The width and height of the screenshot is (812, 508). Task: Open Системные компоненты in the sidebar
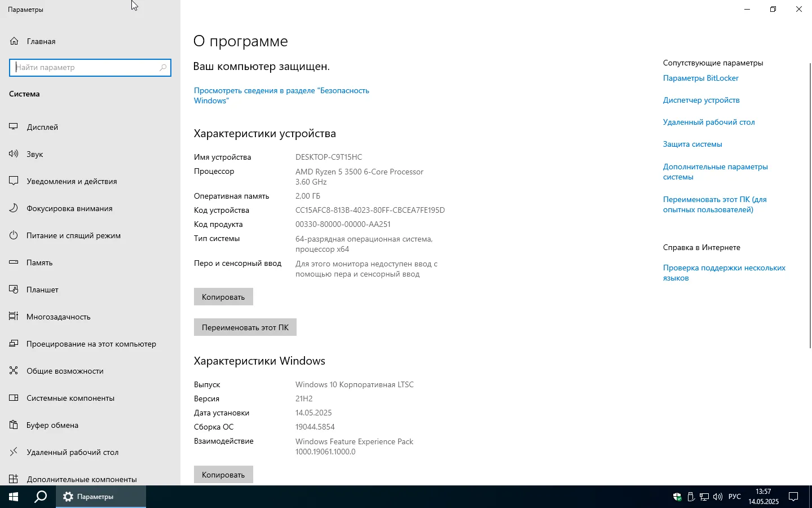[x=90, y=398]
